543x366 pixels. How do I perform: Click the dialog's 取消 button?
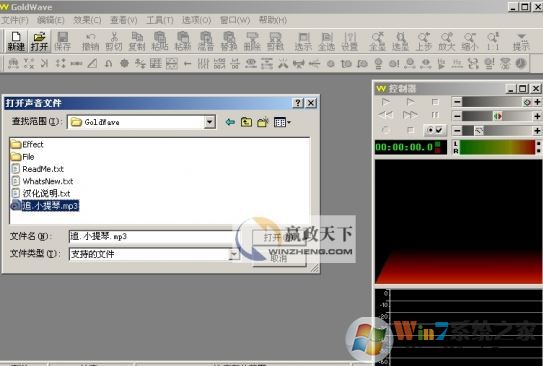coord(279,258)
